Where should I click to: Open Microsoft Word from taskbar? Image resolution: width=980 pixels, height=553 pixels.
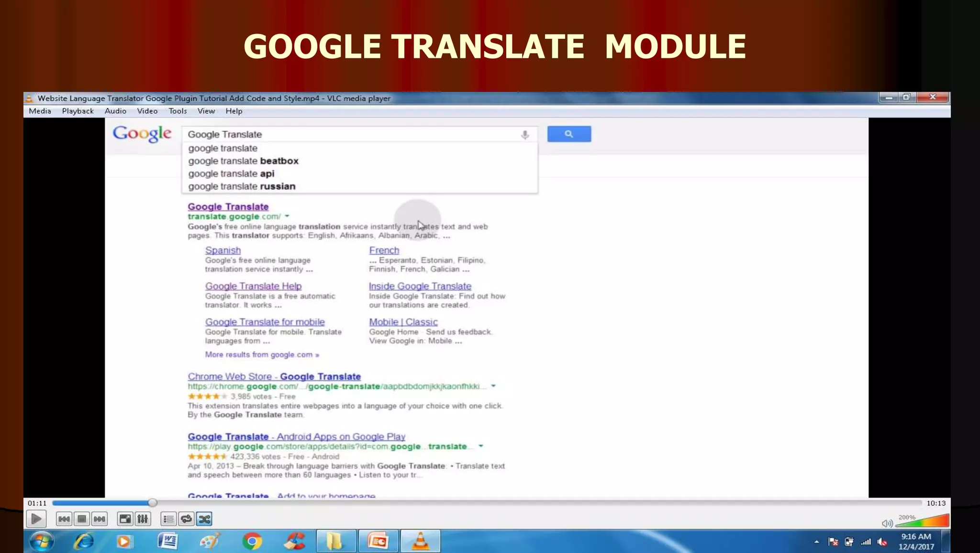tap(167, 542)
